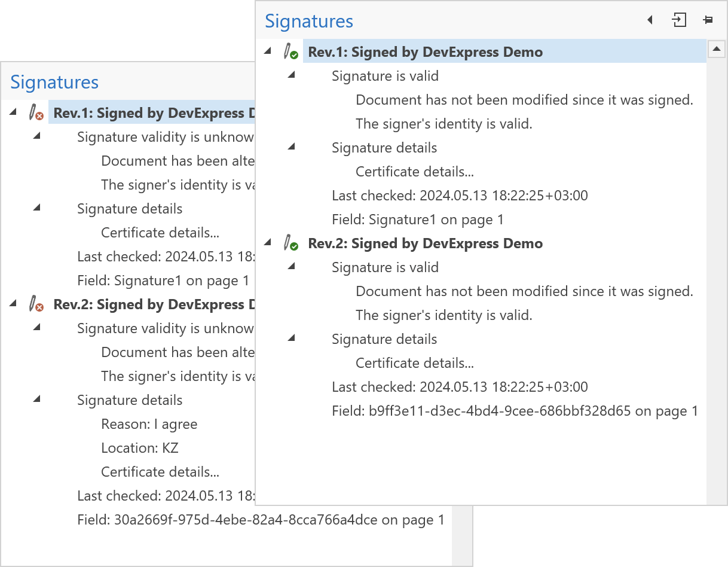Collapse the Rev.2 node in the right panel
728x567 pixels.
click(268, 243)
